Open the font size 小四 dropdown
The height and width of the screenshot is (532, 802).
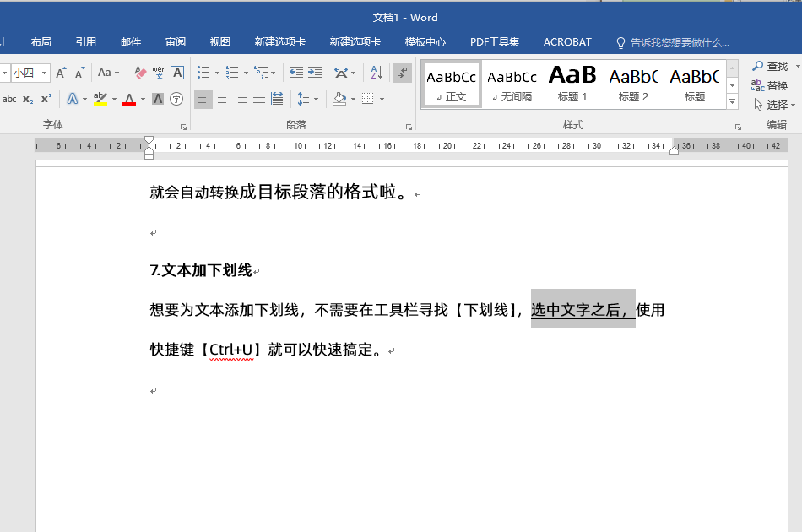44,73
